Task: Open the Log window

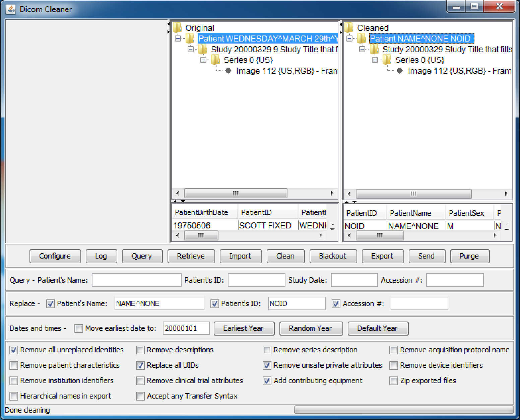Action: (101, 256)
